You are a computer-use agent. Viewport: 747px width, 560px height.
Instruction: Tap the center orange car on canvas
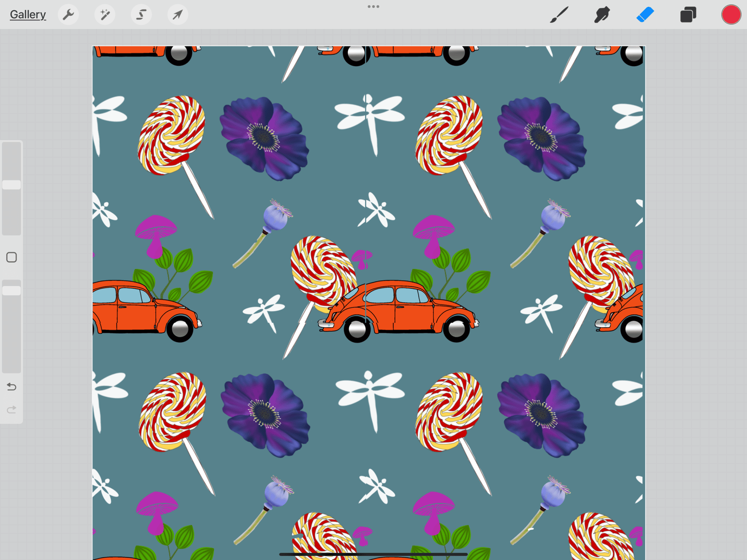398,311
